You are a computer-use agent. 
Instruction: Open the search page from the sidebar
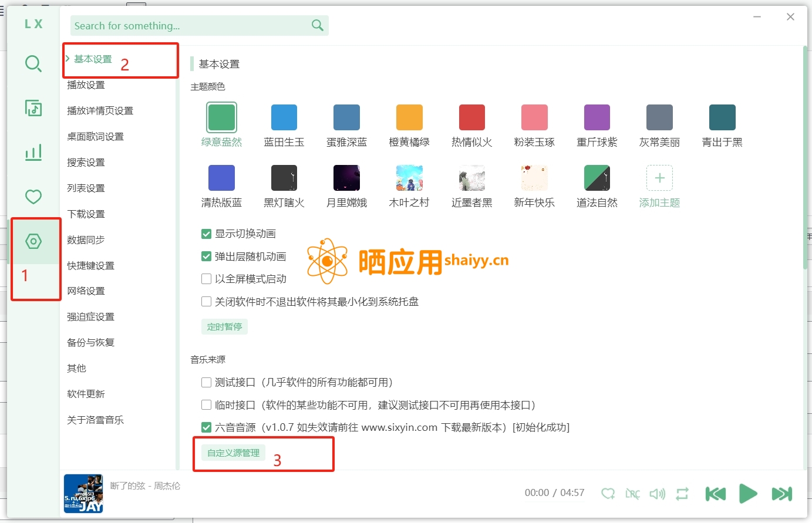pos(33,63)
